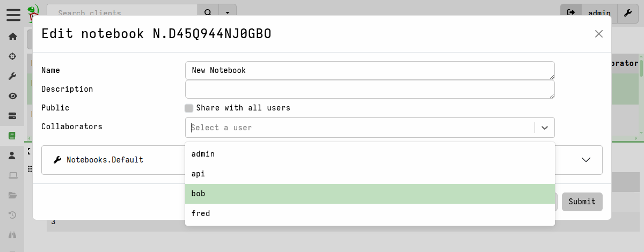Open the hamburger sidebar menu
644x252 pixels.
tap(13, 14)
